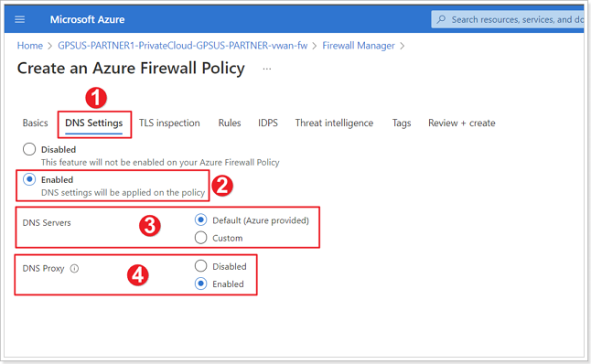Screen dimensions: 591x364
Task: Open the TLS inspection tab
Action: (x=169, y=123)
